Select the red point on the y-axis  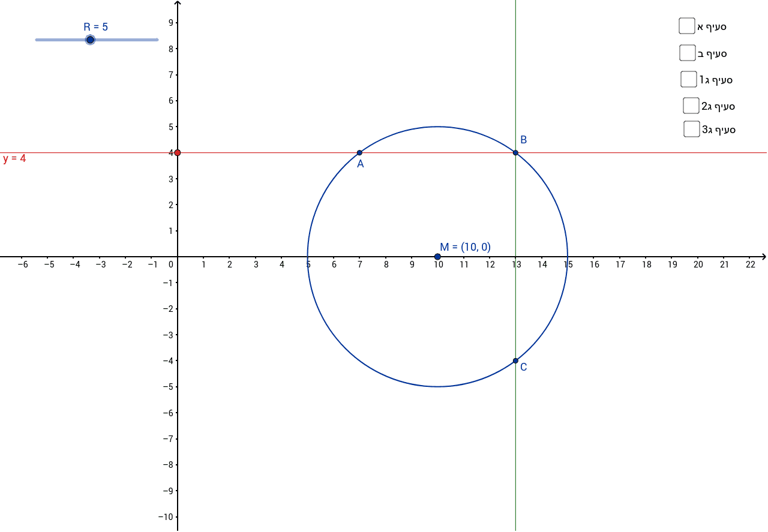tap(177, 152)
